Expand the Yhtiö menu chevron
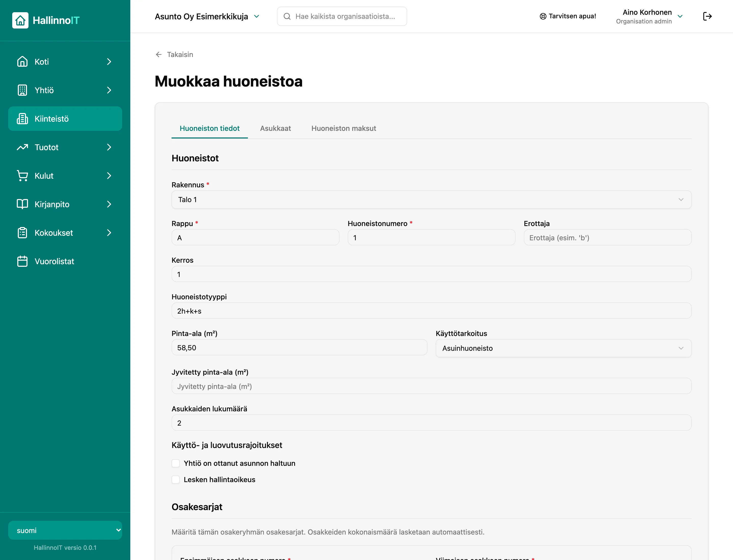Screen dimensions: 733x560 click(x=109, y=90)
